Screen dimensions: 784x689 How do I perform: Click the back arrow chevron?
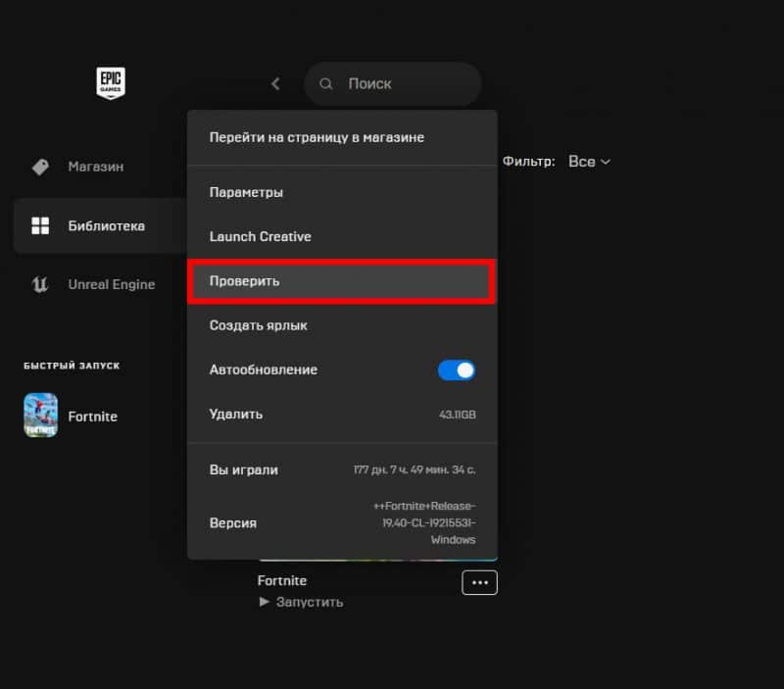pos(275,84)
